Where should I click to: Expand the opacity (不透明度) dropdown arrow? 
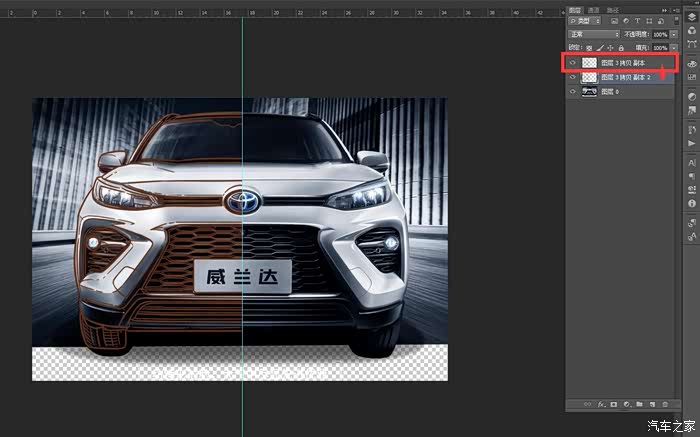(x=674, y=34)
